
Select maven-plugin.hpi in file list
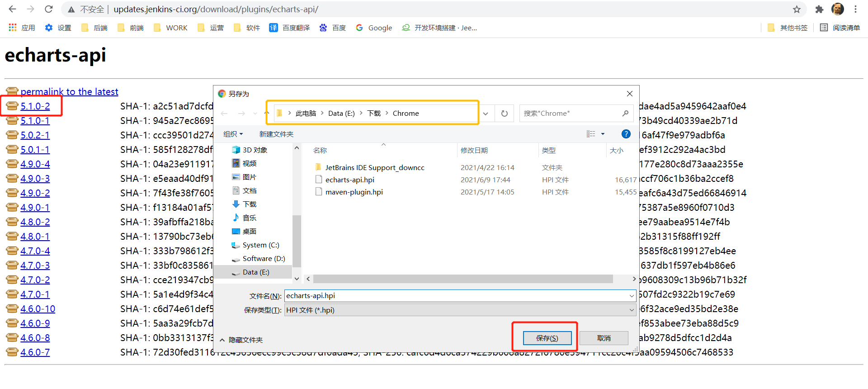click(x=354, y=192)
